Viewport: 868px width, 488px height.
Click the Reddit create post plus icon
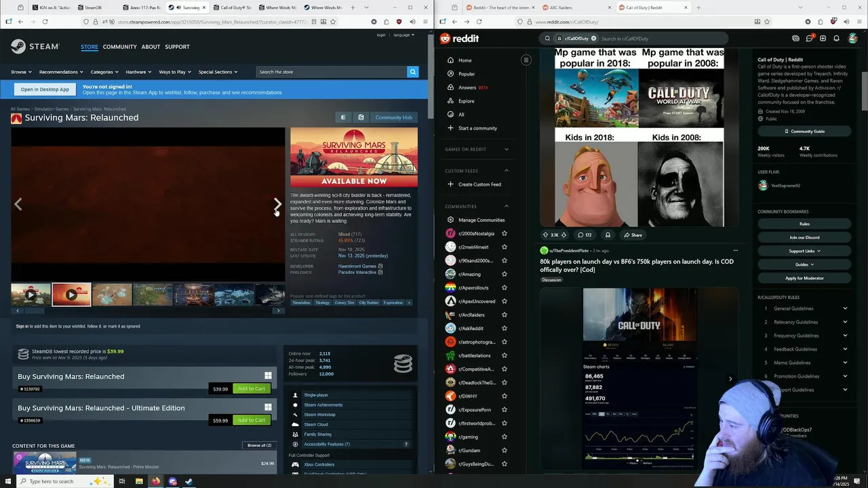click(823, 39)
